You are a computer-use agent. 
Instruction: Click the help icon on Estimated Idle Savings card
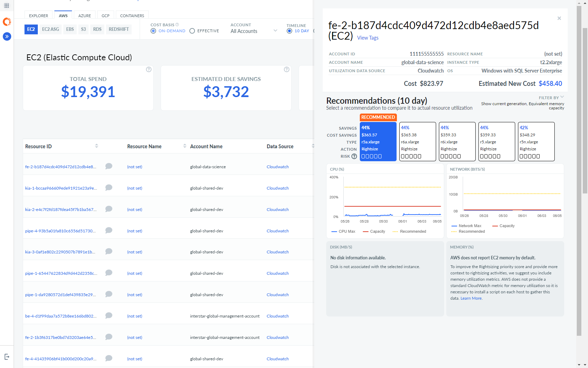(x=286, y=69)
